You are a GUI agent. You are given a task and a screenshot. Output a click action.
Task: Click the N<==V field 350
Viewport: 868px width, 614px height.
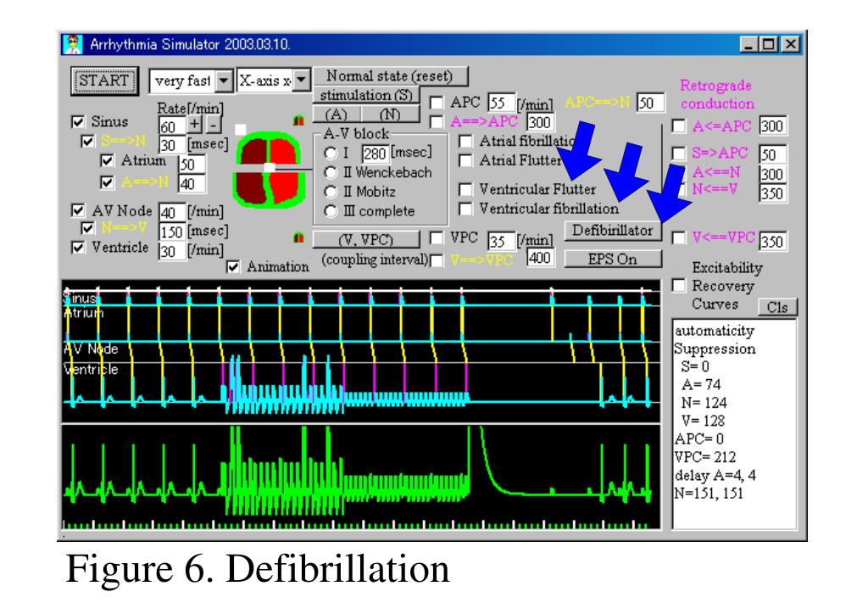pos(772,193)
